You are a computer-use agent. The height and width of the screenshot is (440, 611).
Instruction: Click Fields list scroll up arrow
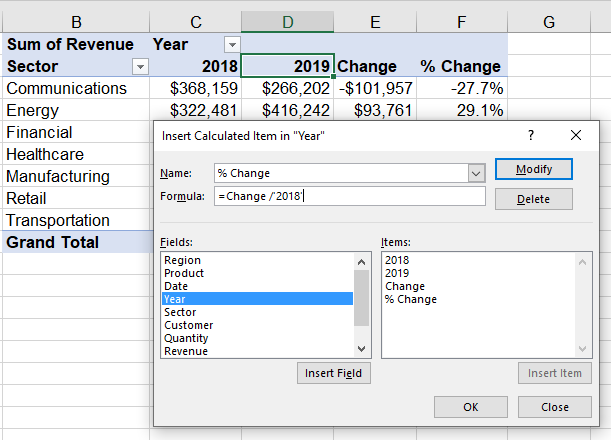[x=361, y=262]
